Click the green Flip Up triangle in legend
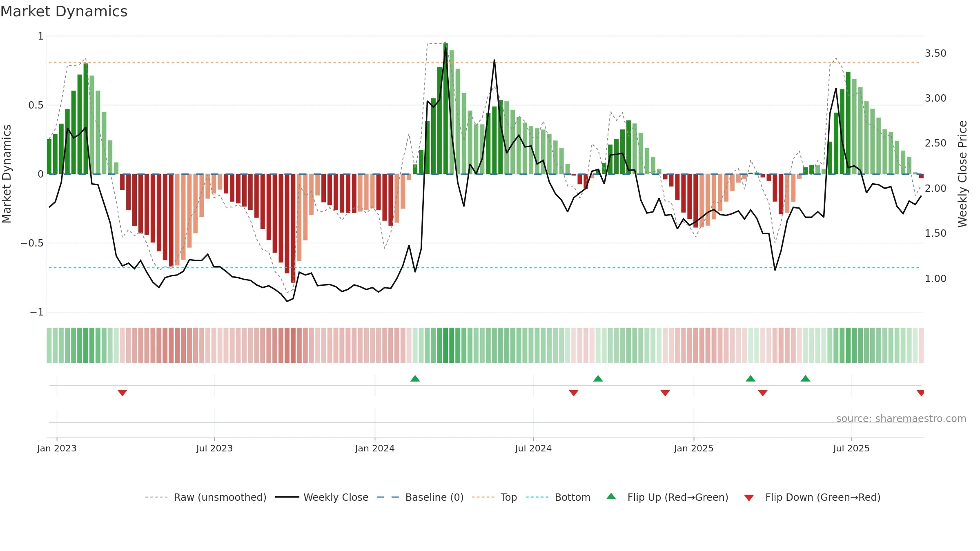 pos(611,496)
